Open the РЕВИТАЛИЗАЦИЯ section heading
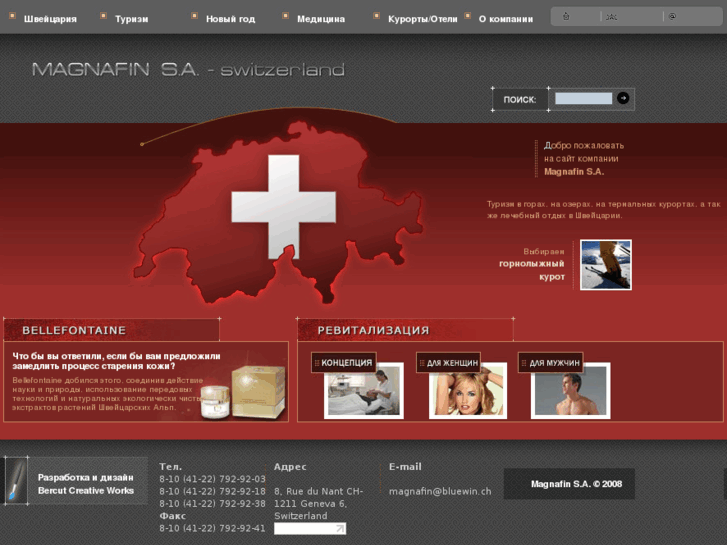727x545 pixels. pyautogui.click(x=373, y=330)
